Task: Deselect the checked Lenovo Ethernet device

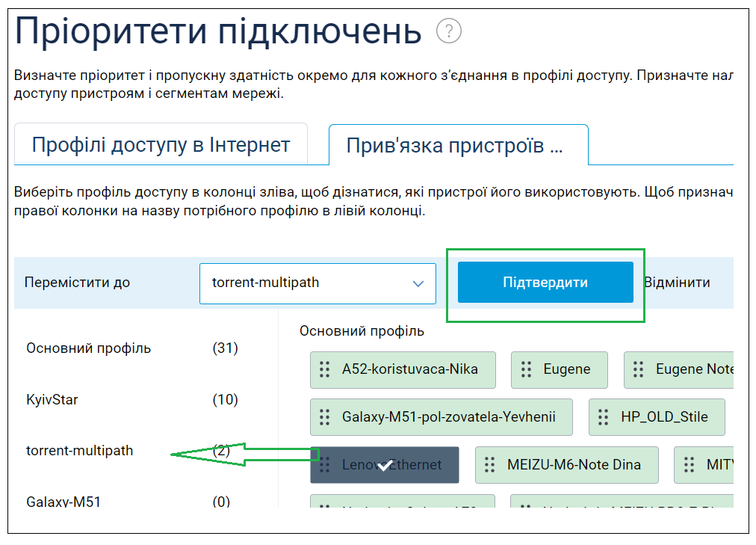Action: tap(385, 465)
